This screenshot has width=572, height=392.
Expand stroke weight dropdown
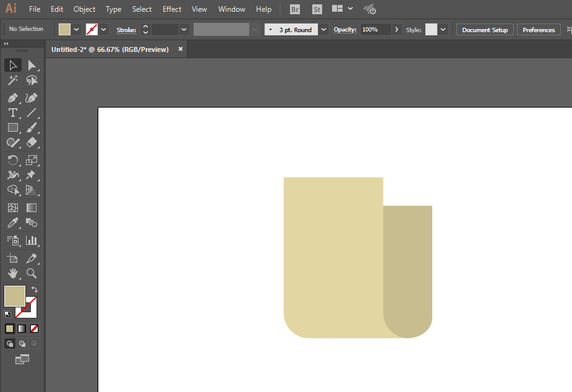(184, 30)
